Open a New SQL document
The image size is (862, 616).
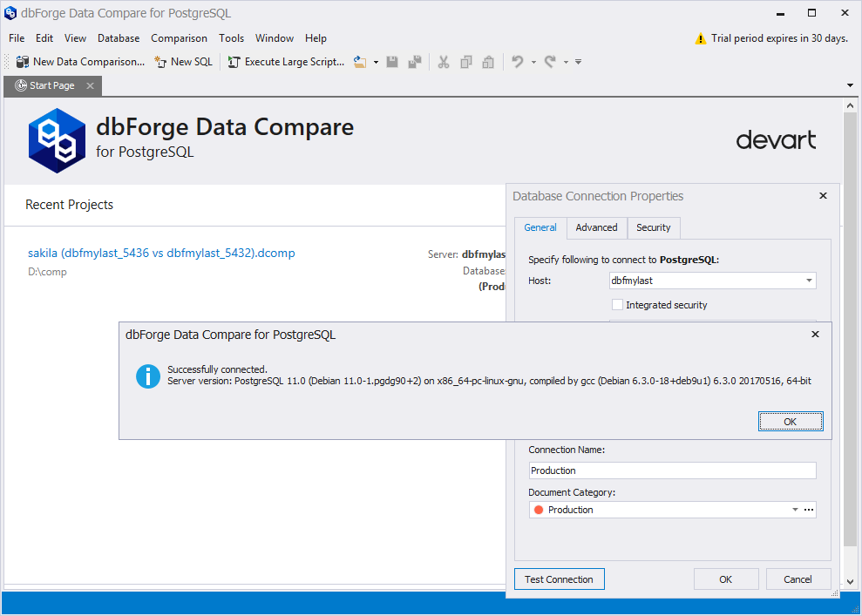184,62
